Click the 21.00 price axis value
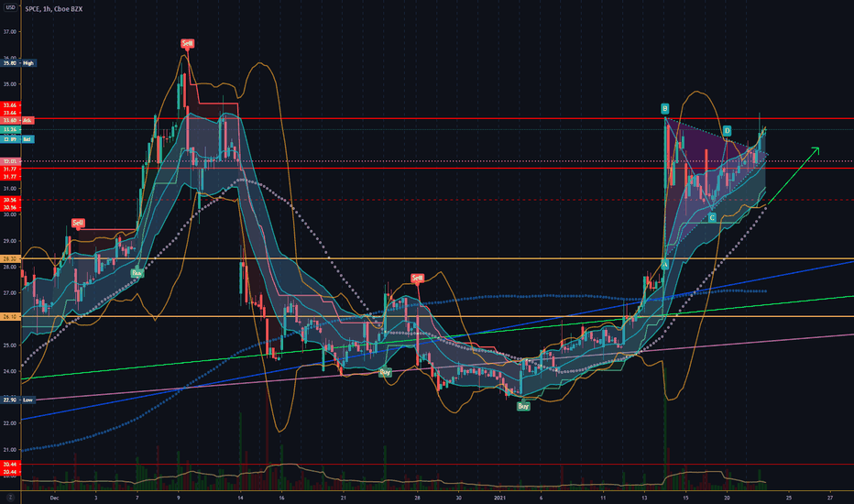 (x=10, y=450)
